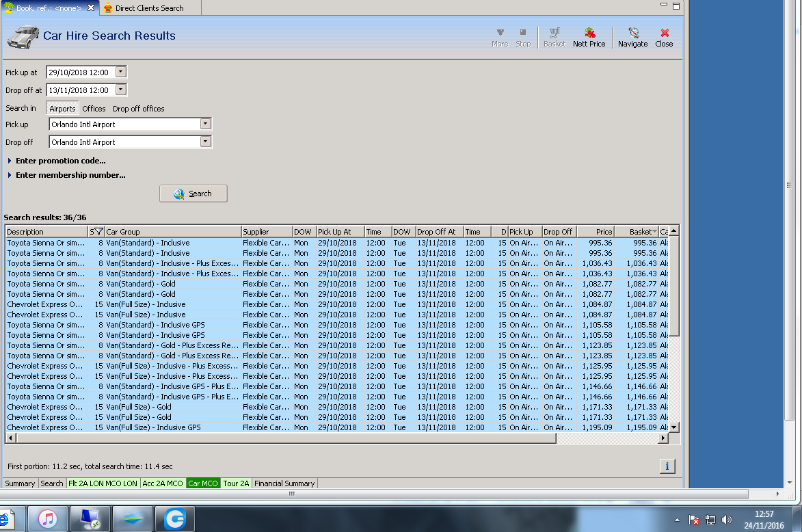Open the Tour 2A tab
Screen dimensions: 802x532
(236, 483)
